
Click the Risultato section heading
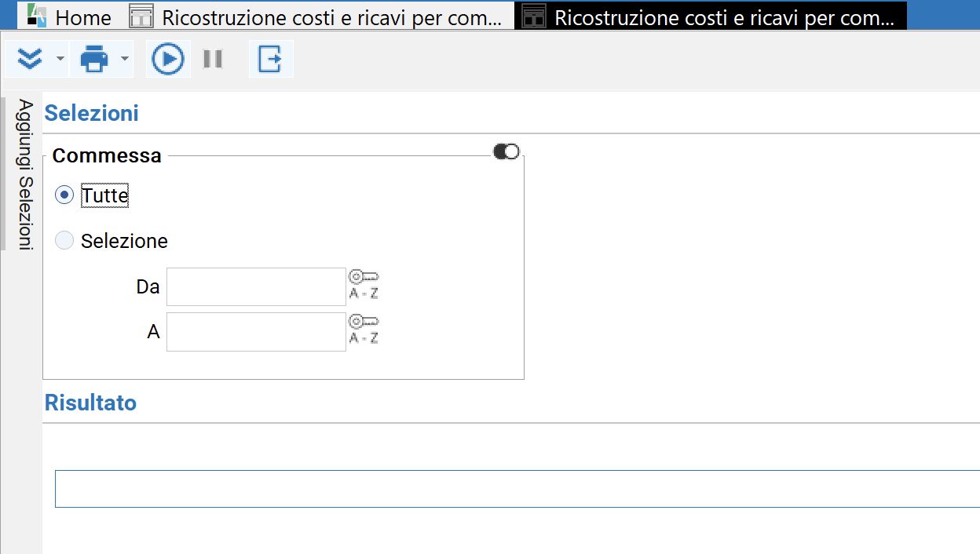[90, 403]
